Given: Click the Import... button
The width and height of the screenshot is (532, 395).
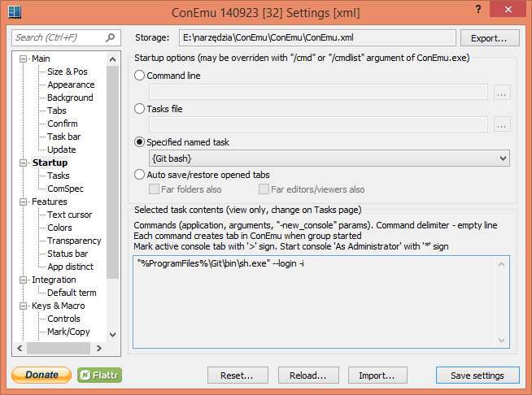Looking at the screenshot, I should click(377, 375).
